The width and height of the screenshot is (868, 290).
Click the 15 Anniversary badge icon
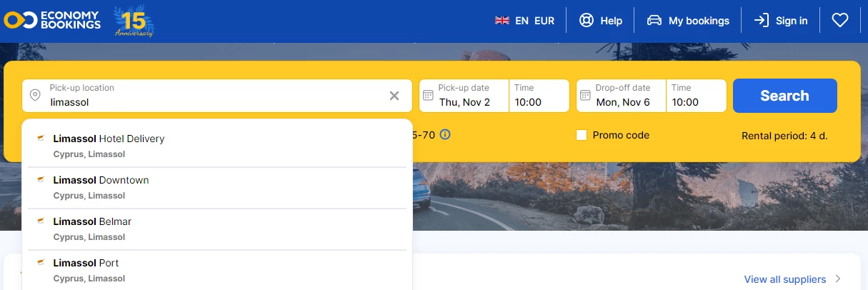[x=134, y=21]
